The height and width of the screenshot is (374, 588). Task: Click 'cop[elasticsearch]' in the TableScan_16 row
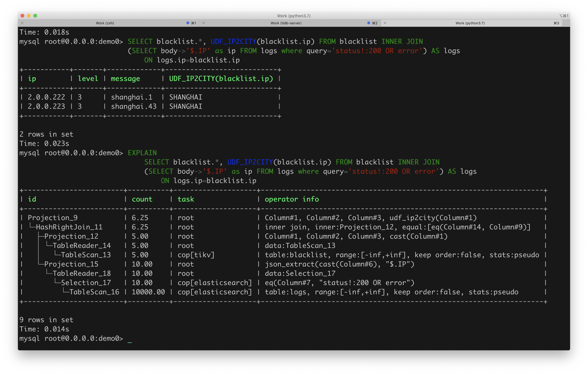(x=215, y=292)
